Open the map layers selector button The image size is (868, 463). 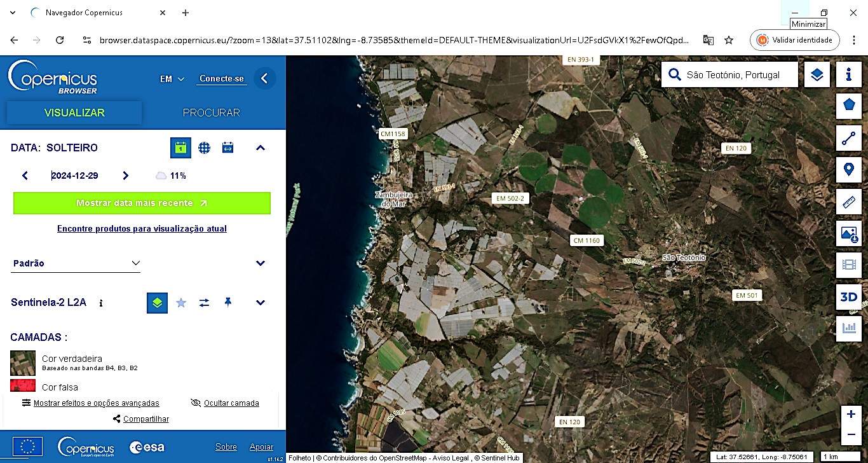coord(817,75)
